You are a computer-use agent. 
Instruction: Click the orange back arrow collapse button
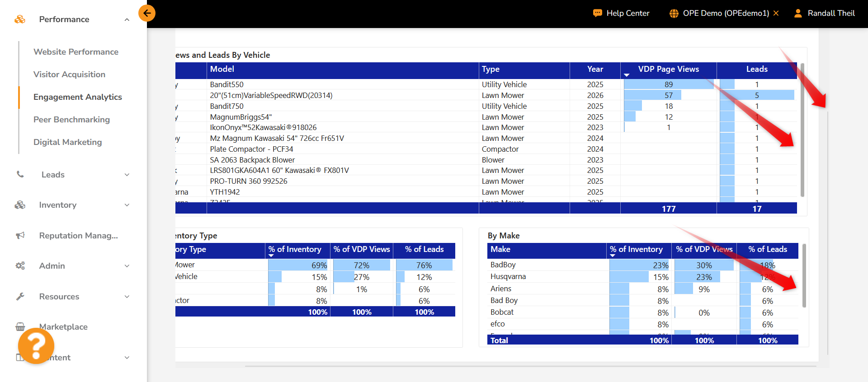click(147, 13)
